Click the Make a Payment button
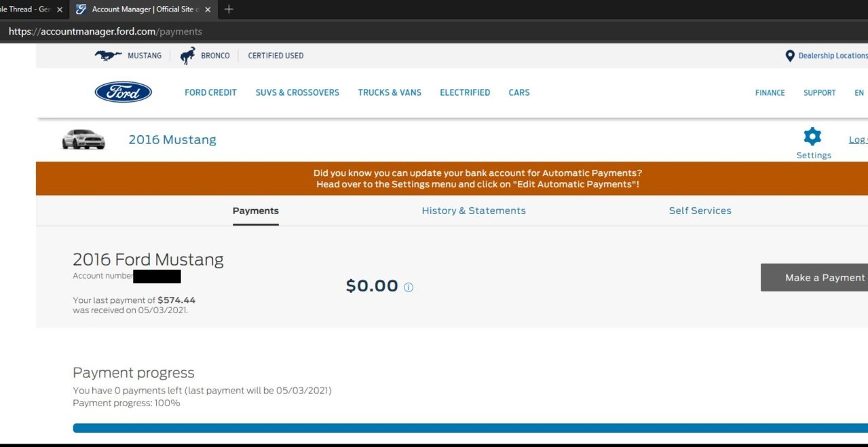The image size is (868, 447). click(814, 277)
